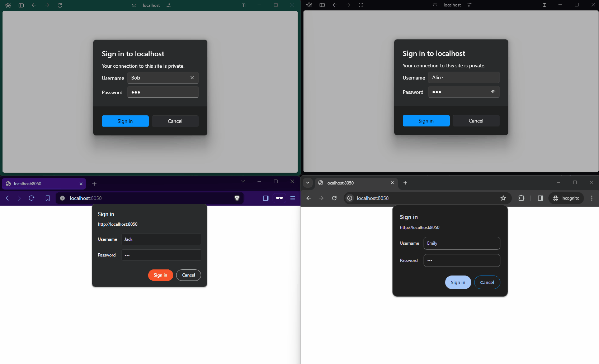Go back in top-right Vivaldi window

click(335, 5)
